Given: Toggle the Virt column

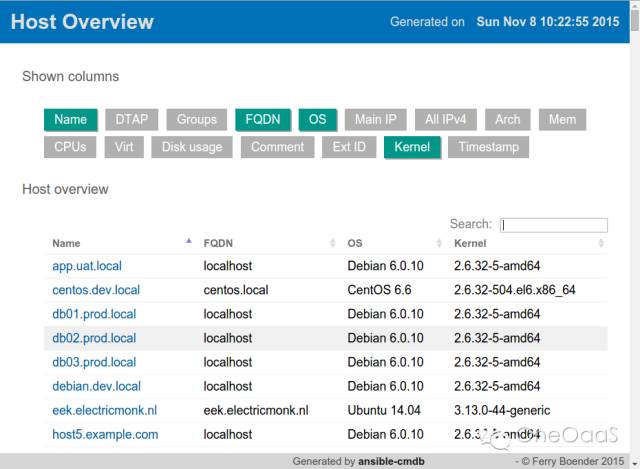Looking at the screenshot, I should coord(124,147).
